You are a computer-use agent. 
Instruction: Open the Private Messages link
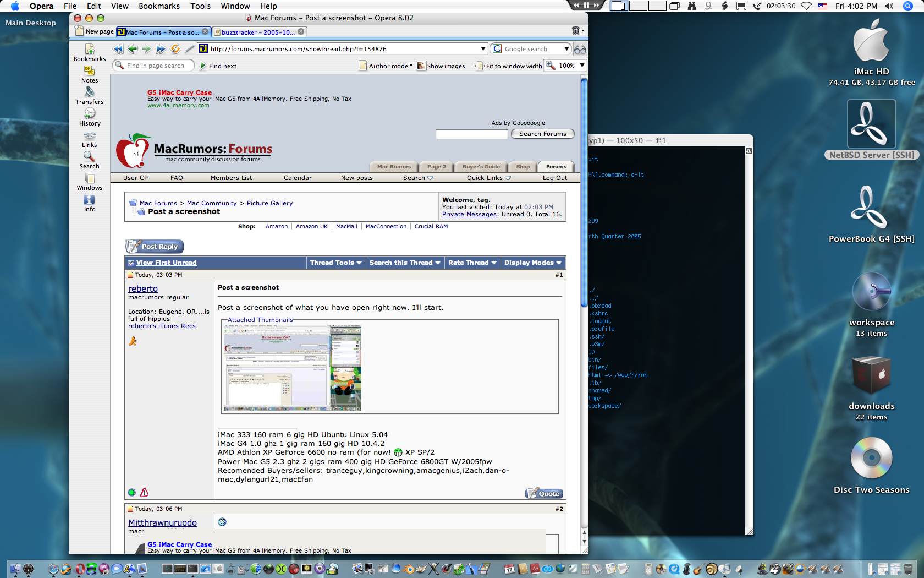click(x=470, y=215)
